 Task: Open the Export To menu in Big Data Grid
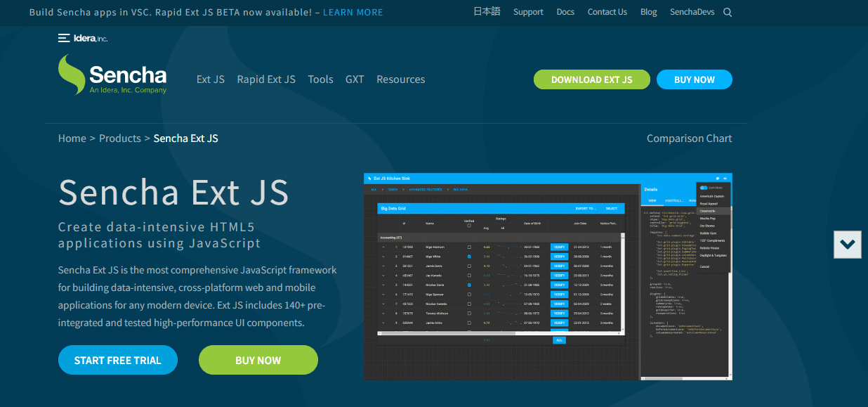[x=586, y=209]
